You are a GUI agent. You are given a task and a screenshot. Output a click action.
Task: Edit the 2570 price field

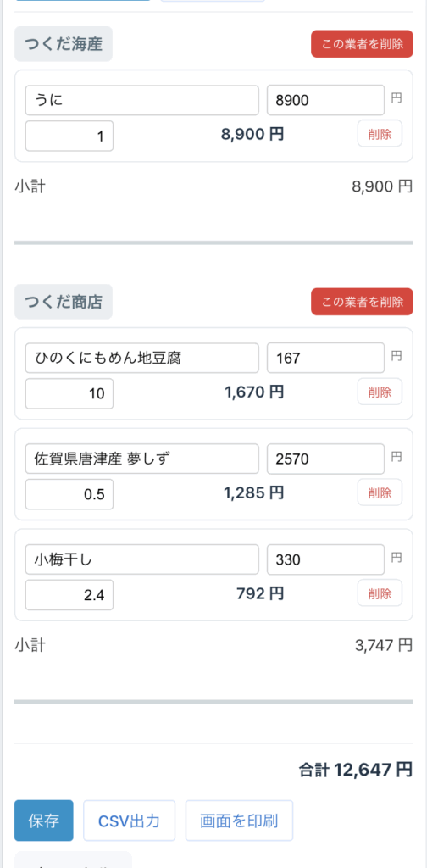[x=326, y=459]
